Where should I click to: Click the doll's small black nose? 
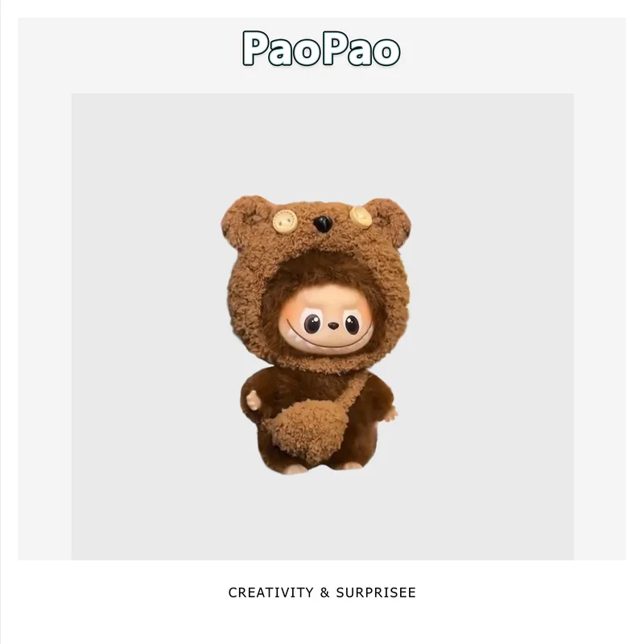pyautogui.click(x=333, y=327)
